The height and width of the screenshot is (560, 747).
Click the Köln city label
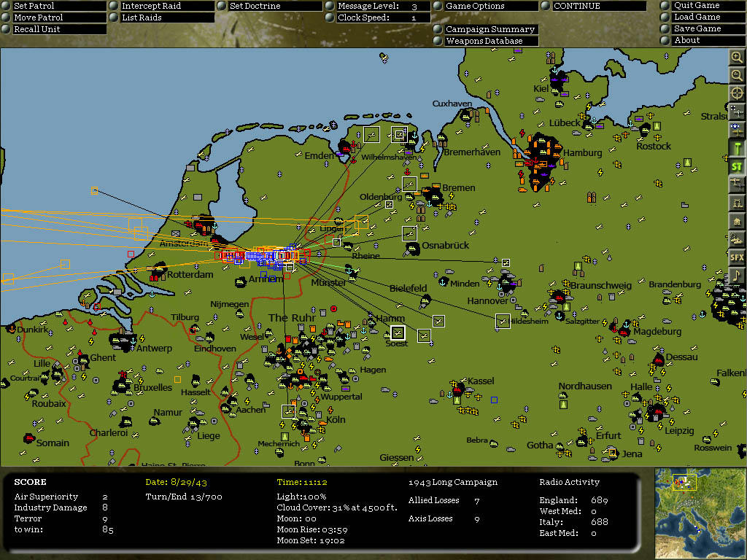coord(336,419)
